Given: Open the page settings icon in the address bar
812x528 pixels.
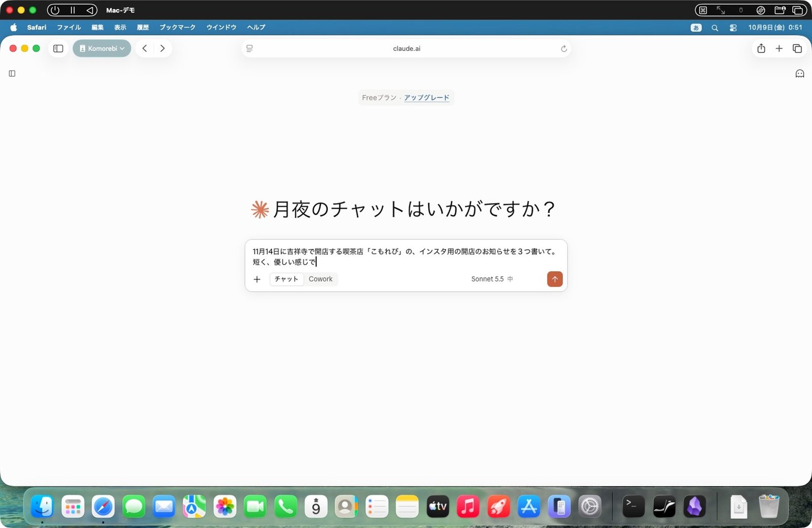Looking at the screenshot, I should point(250,49).
